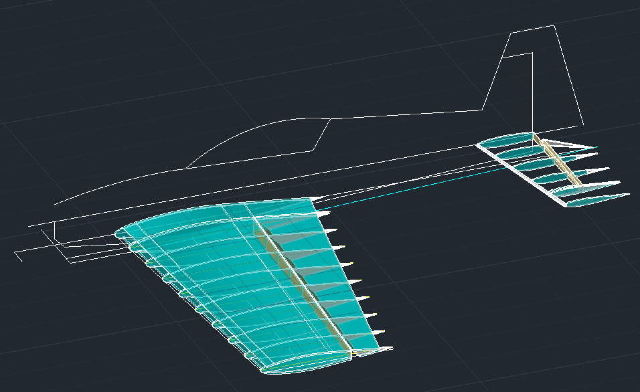This screenshot has height=392, width=640.
Task: Select the outermost stabilizer rib
Action: point(597,199)
